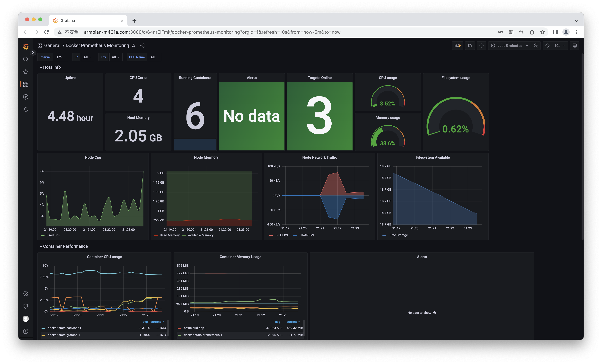Screen dimensions: 602x364
Task: Zoom out the time range
Action: [536, 46]
